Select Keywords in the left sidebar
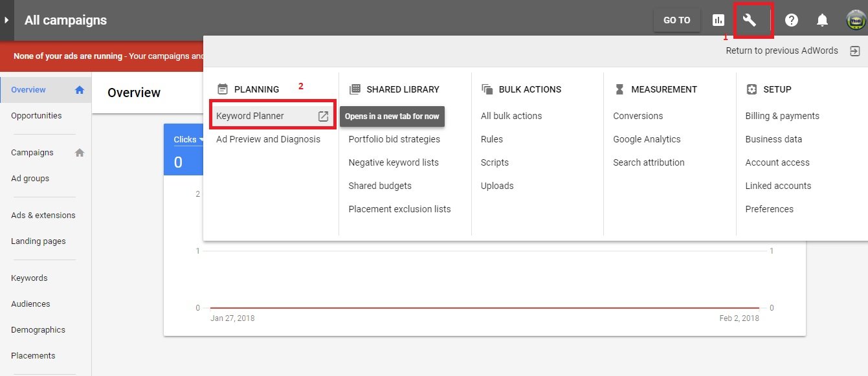868x376 pixels. pyautogui.click(x=28, y=278)
